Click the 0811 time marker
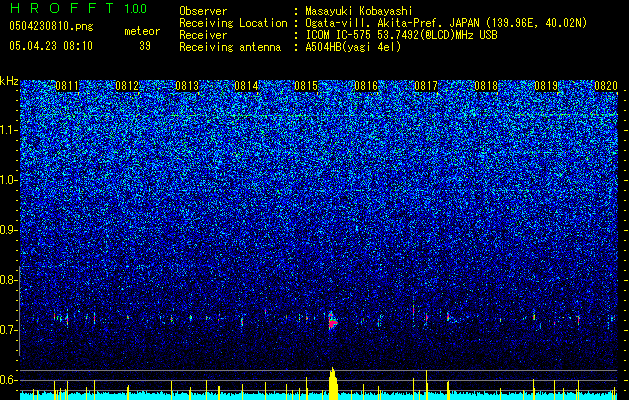The image size is (629, 400). pos(67,86)
